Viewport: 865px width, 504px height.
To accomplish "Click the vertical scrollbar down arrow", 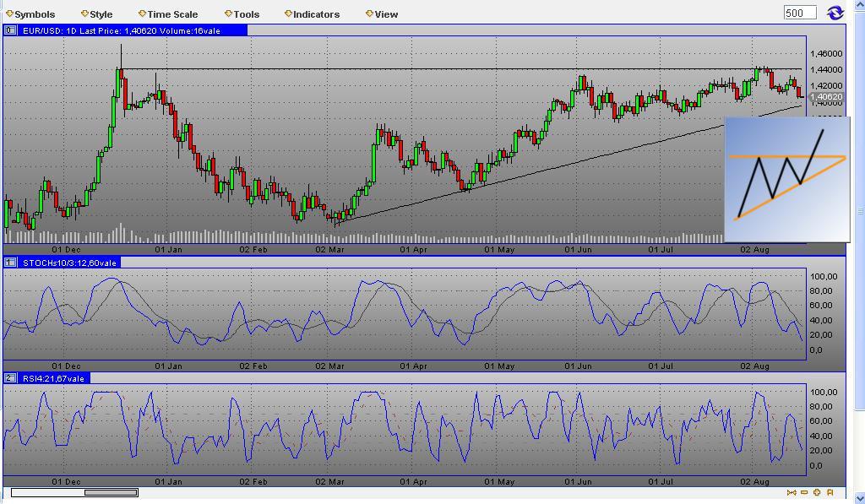I will tap(859, 498).
